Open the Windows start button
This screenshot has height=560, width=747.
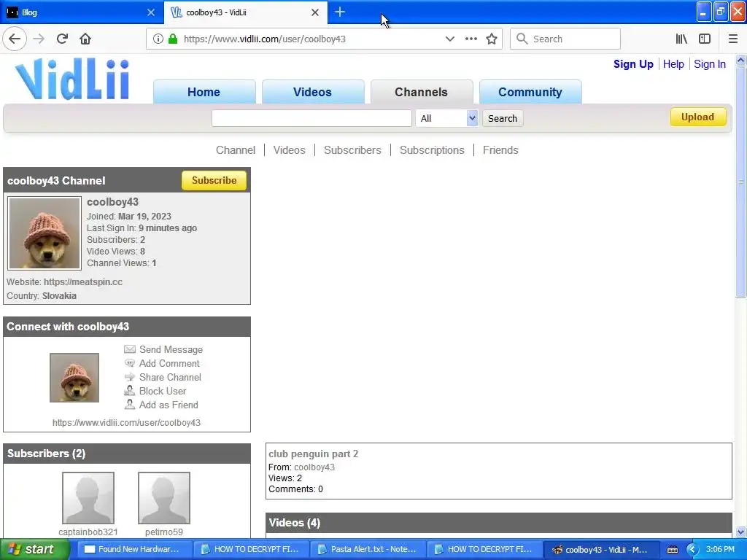click(34, 549)
